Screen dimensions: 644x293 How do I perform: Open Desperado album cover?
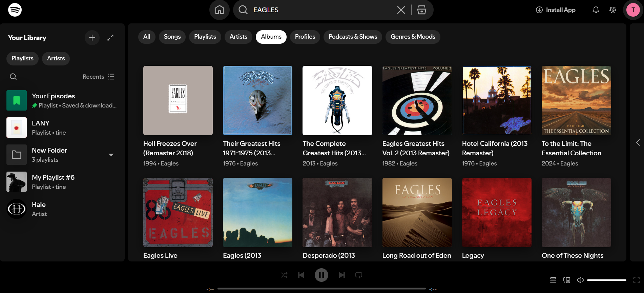click(x=337, y=212)
